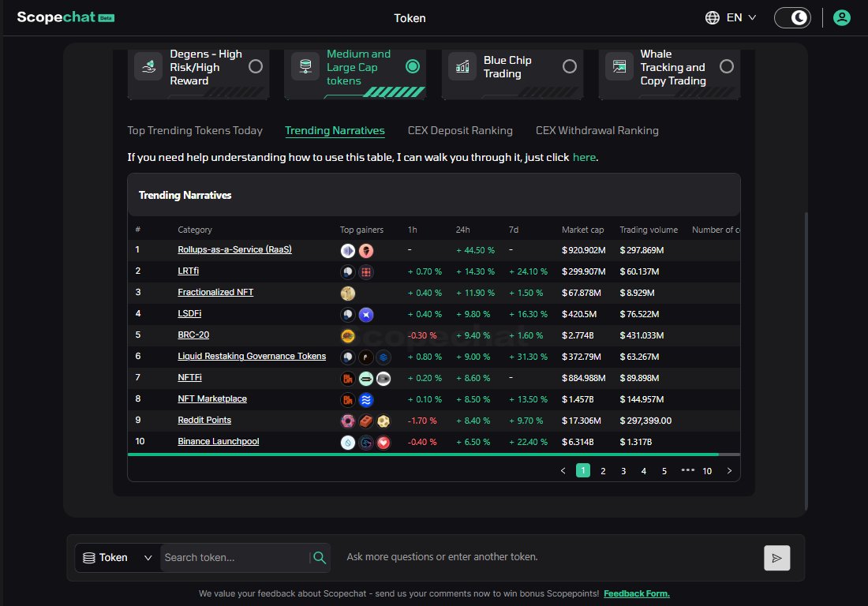This screenshot has height=606, width=868.
Task: Click the chat panel vertical scrollbar
Action: coord(806,361)
